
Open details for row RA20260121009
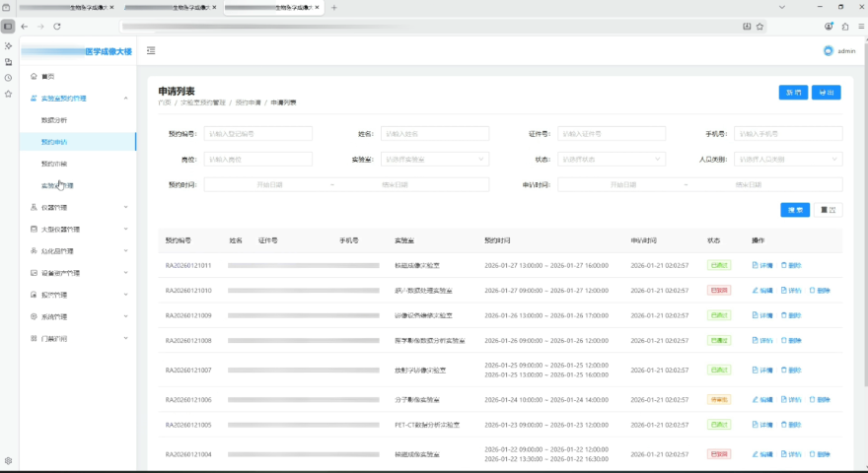coord(762,315)
